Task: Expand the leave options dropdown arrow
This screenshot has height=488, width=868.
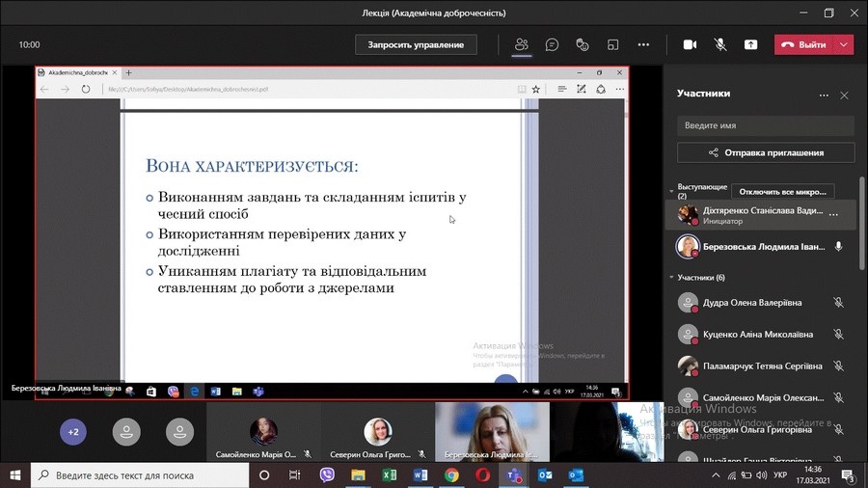Action: pos(844,44)
